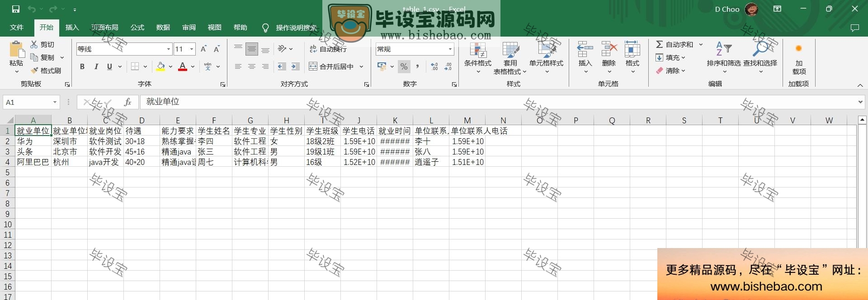This screenshot has height=300, width=868.
Task: Click the increase indent icon
Action: pyautogui.click(x=296, y=66)
